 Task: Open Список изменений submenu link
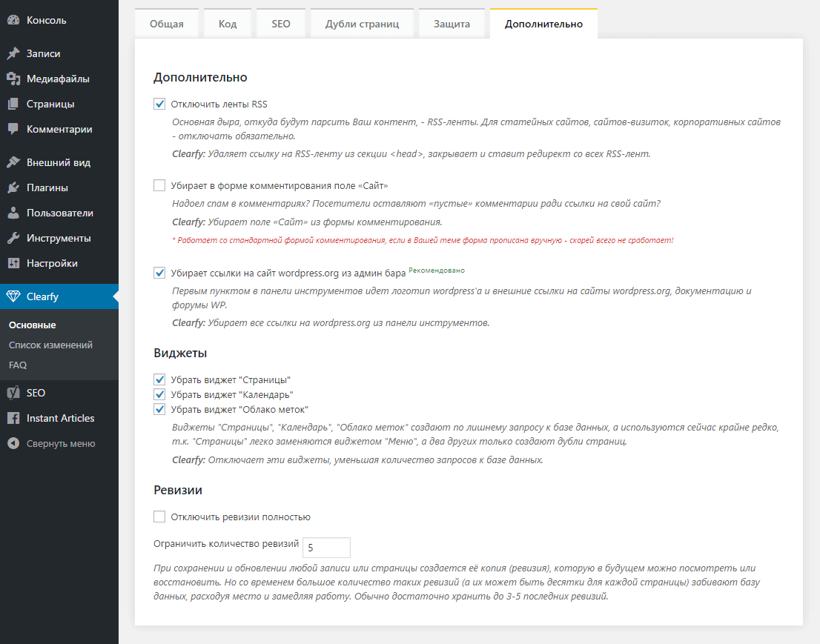tap(50, 345)
